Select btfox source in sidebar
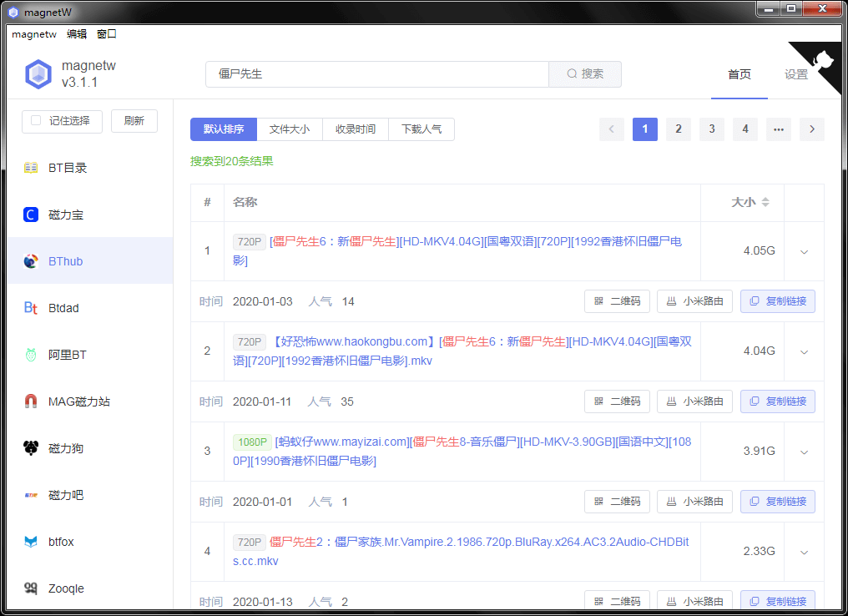This screenshot has width=848, height=616. click(90, 542)
